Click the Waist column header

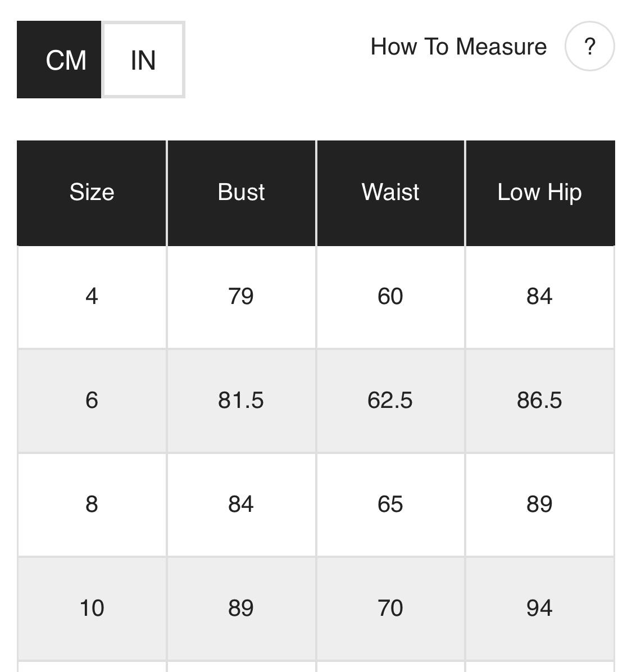point(390,193)
